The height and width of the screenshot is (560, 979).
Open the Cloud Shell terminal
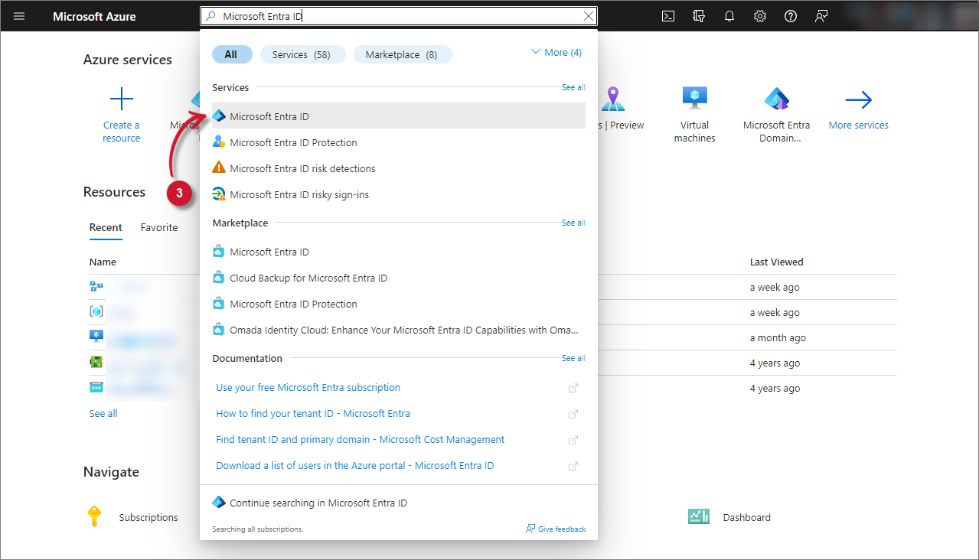(667, 15)
